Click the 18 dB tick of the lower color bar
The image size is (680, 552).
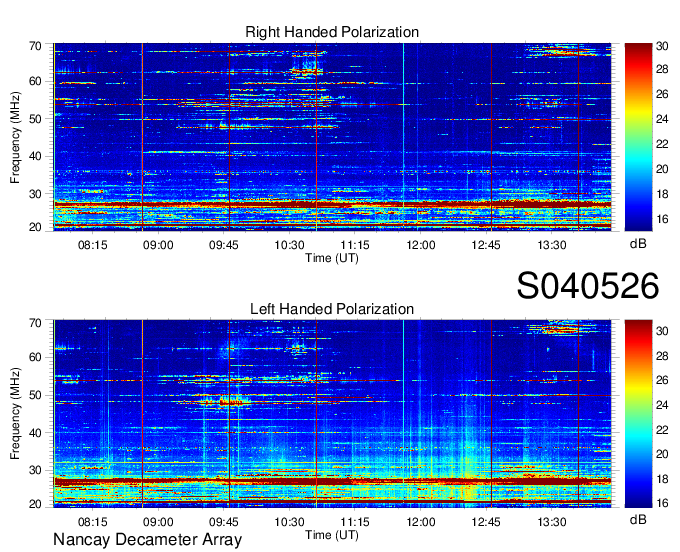662,479
